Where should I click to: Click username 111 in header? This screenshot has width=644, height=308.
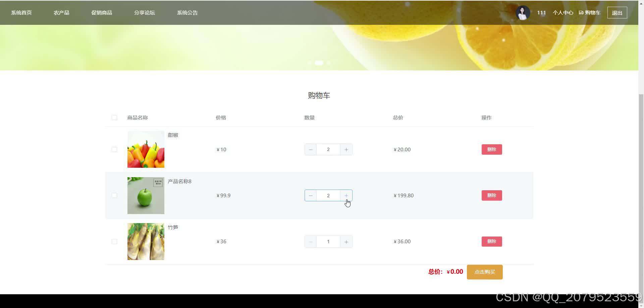(x=541, y=13)
